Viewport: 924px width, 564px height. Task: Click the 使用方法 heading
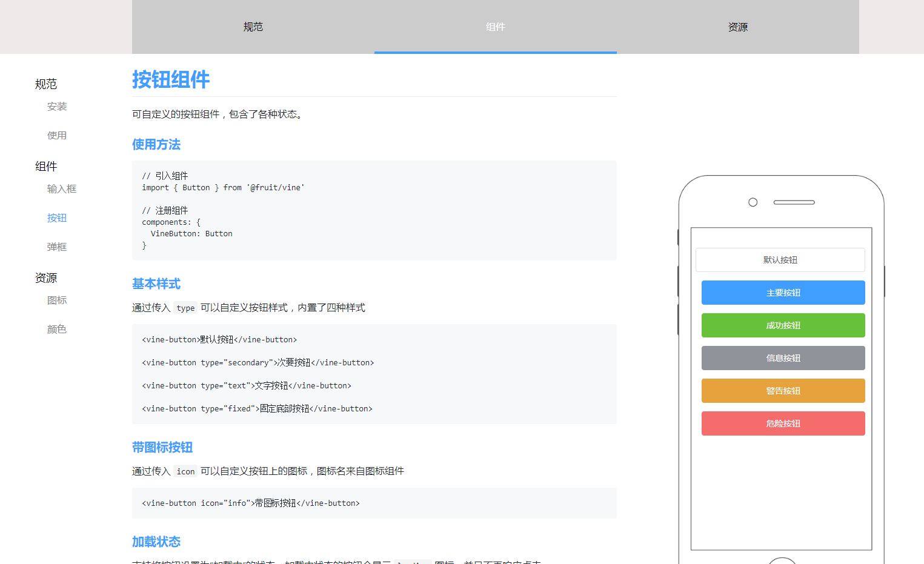point(156,144)
